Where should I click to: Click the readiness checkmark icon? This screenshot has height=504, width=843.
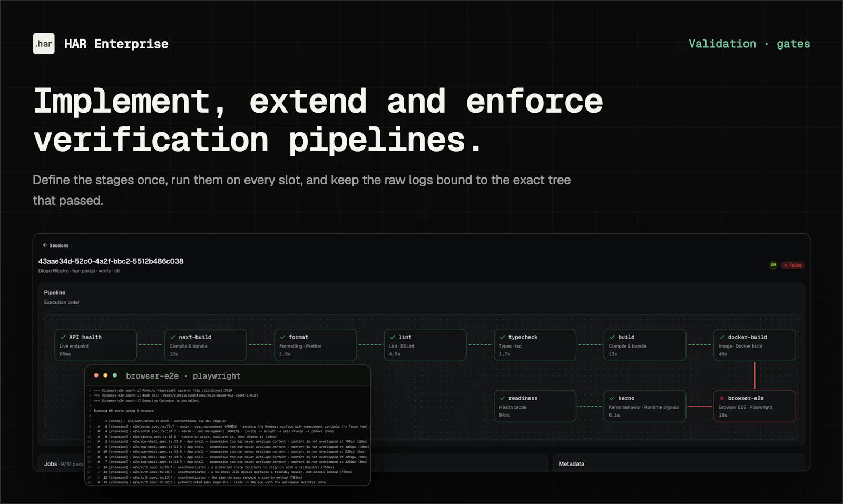[x=502, y=398]
